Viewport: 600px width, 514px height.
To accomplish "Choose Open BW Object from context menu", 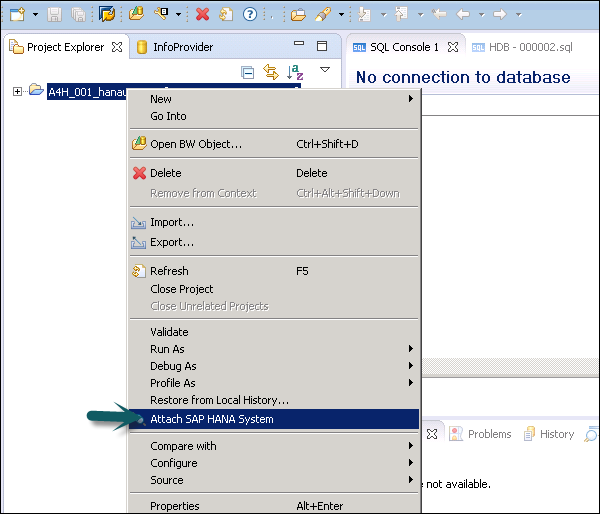I will pyautogui.click(x=195, y=144).
